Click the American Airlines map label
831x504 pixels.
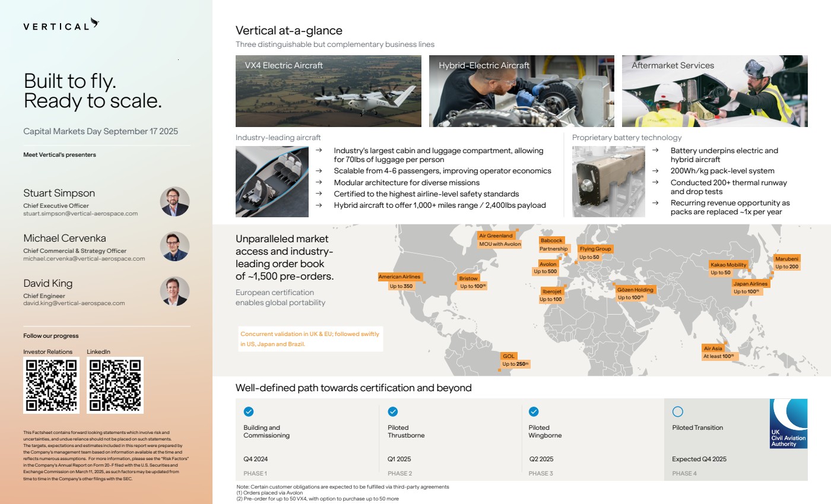pos(399,277)
